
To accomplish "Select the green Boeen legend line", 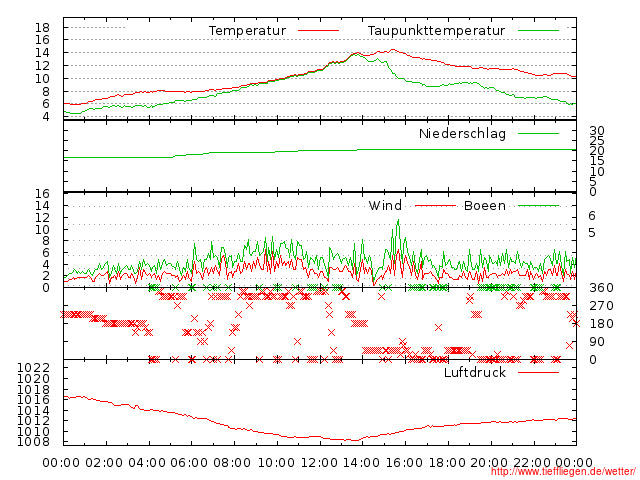I will pyautogui.click(x=538, y=206).
